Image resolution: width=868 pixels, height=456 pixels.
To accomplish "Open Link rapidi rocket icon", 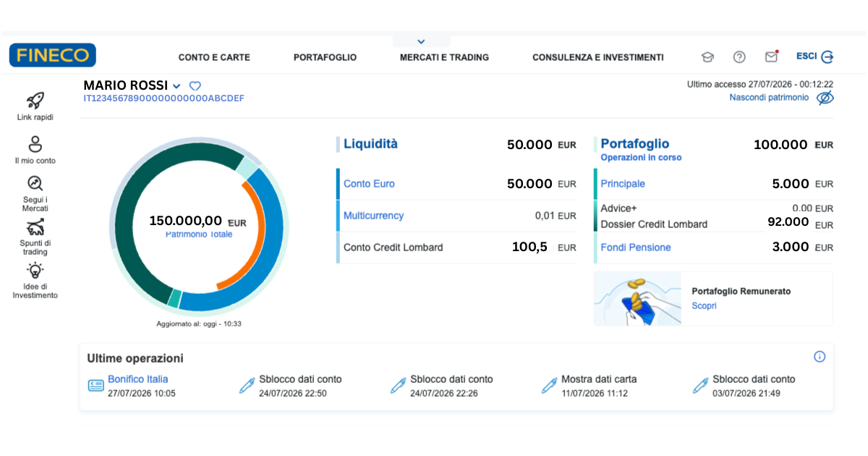I will [35, 101].
